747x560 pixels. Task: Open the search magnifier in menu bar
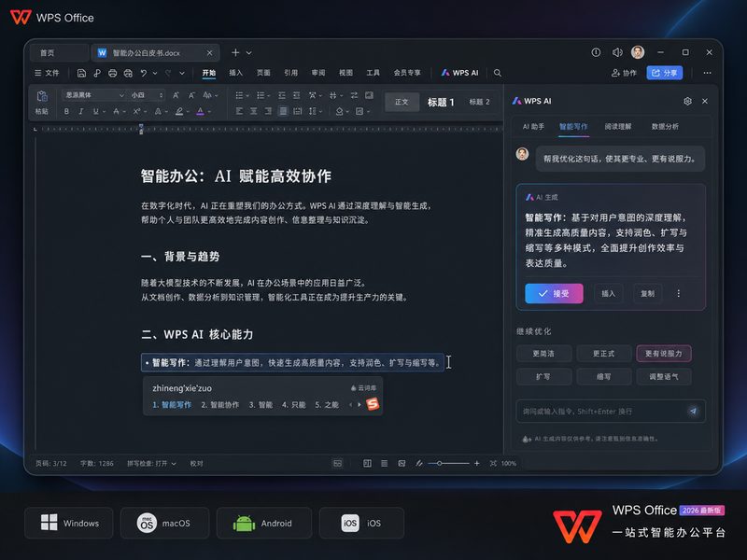(498, 73)
